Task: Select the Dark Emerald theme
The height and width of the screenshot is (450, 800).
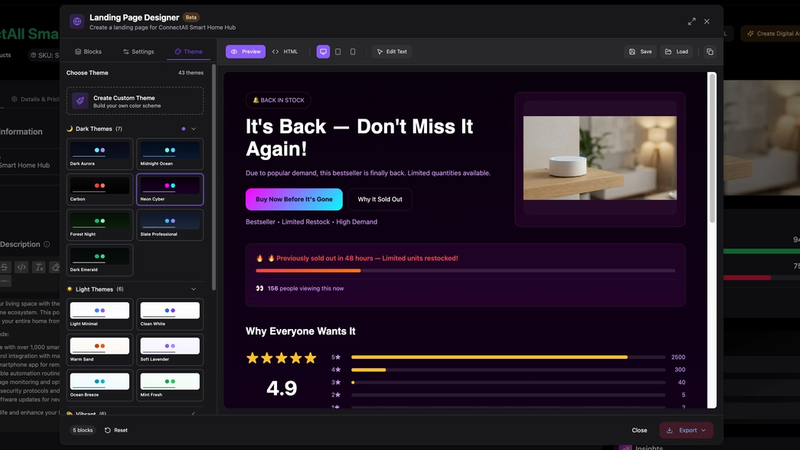Action: (99, 260)
